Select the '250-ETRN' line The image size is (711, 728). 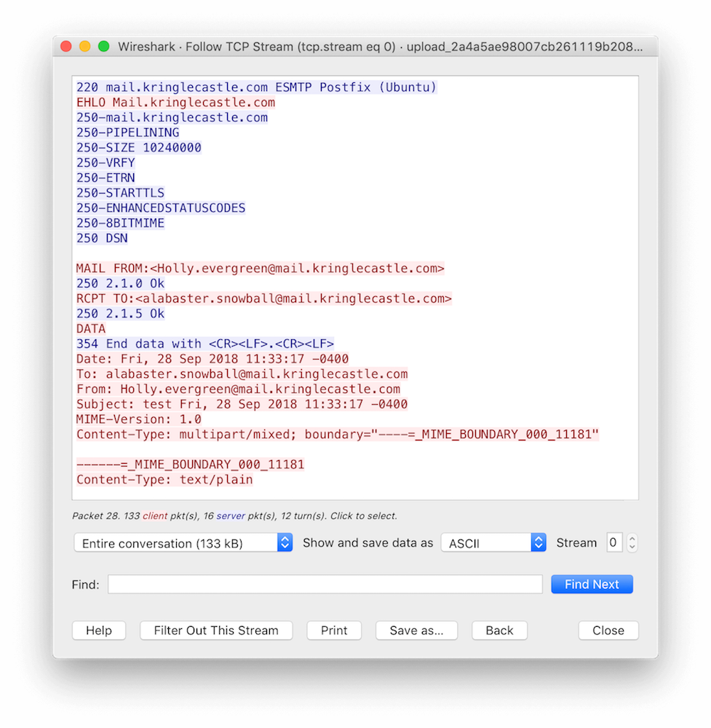coord(106,178)
